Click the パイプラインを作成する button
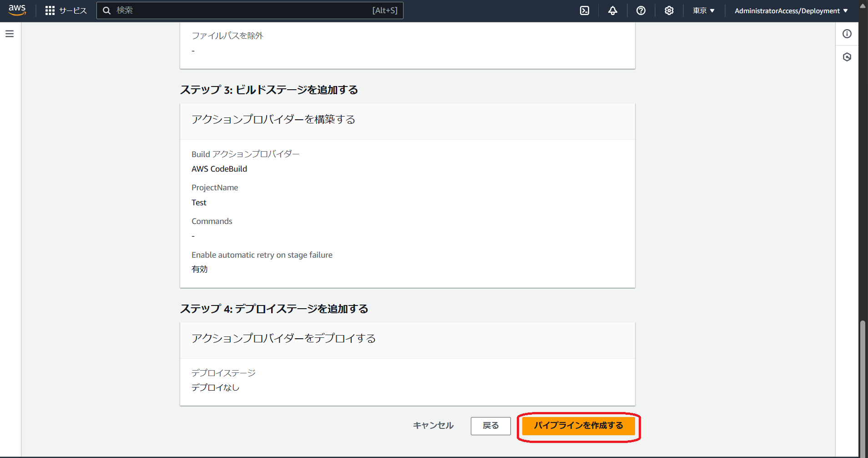This screenshot has height=458, width=868. pos(578,426)
